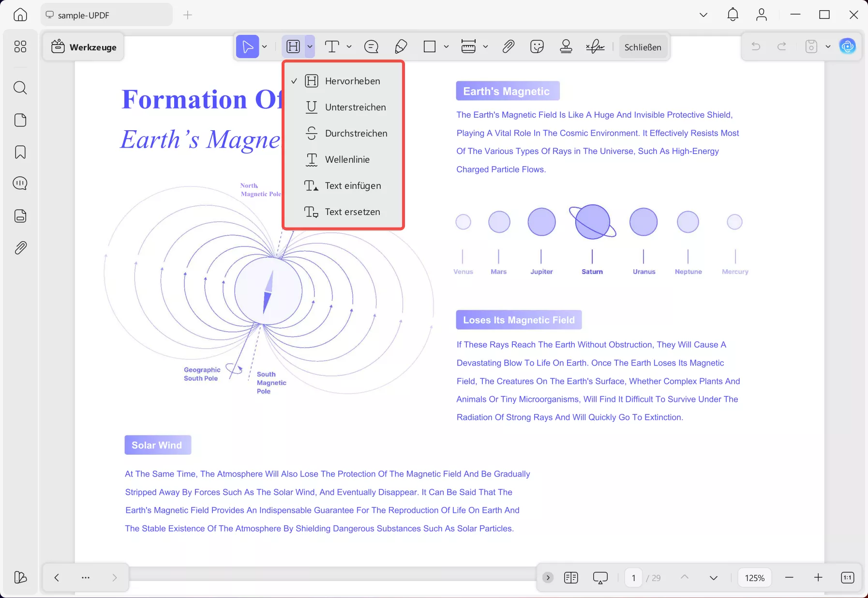The image size is (868, 598).
Task: Open the comment note tool
Action: pos(371,46)
